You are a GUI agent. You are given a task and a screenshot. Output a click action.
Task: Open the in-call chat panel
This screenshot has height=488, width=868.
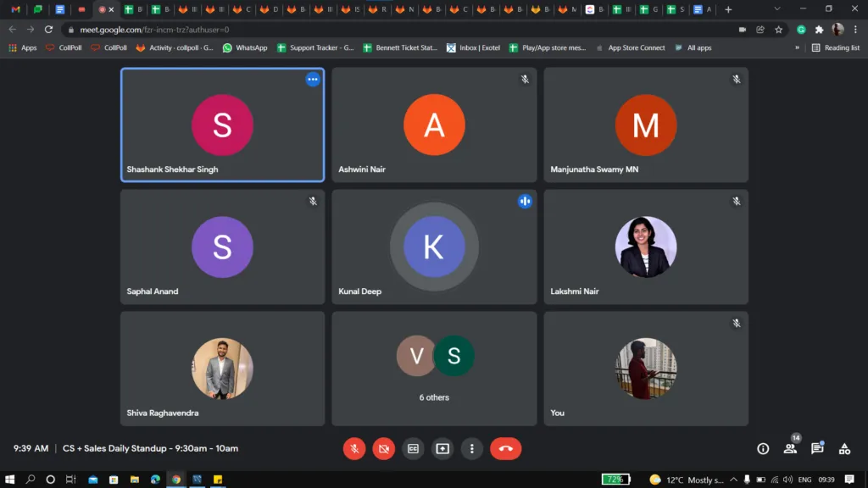pos(817,449)
